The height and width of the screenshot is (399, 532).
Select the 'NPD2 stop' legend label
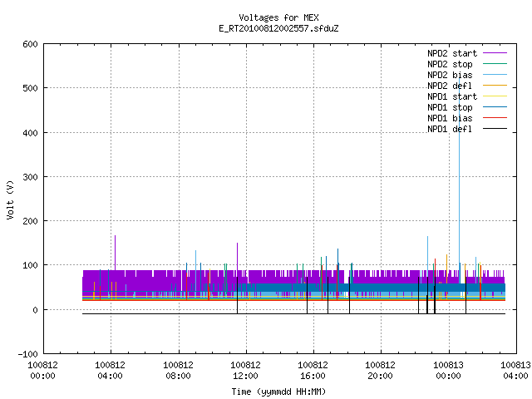click(x=450, y=64)
